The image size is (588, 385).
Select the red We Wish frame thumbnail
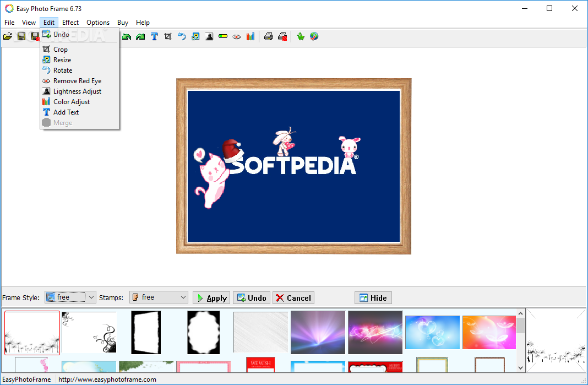point(260,365)
